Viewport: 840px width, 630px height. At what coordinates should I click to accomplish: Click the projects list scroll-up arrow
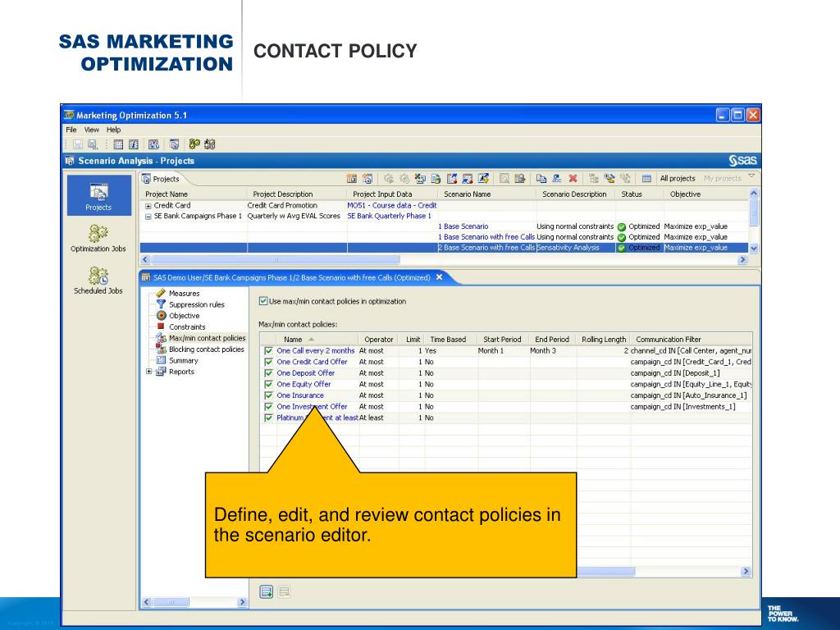tap(754, 194)
